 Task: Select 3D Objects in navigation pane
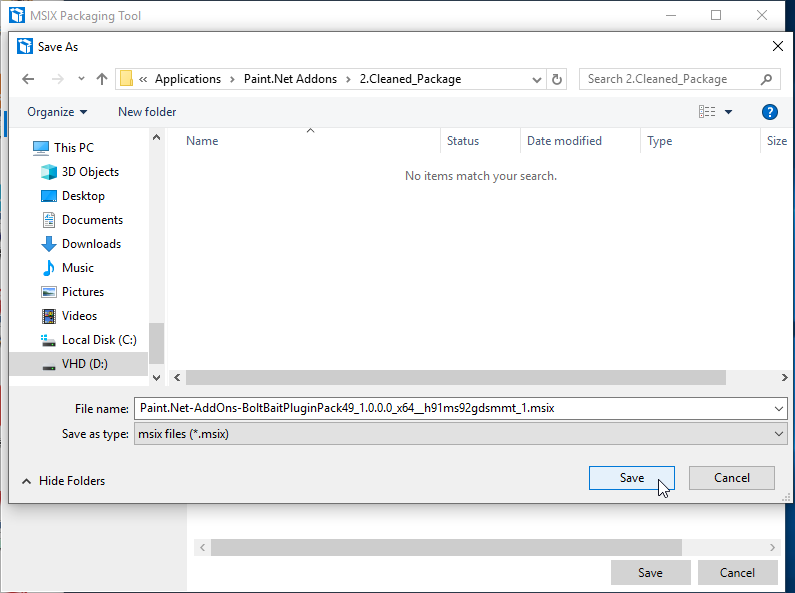coord(90,172)
